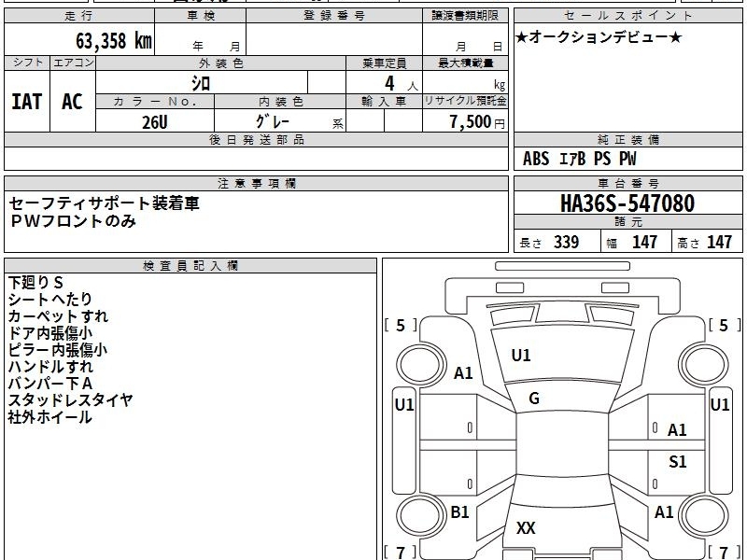Click the exterior color value シロ
This screenshot has height=560, width=747.
point(201,83)
